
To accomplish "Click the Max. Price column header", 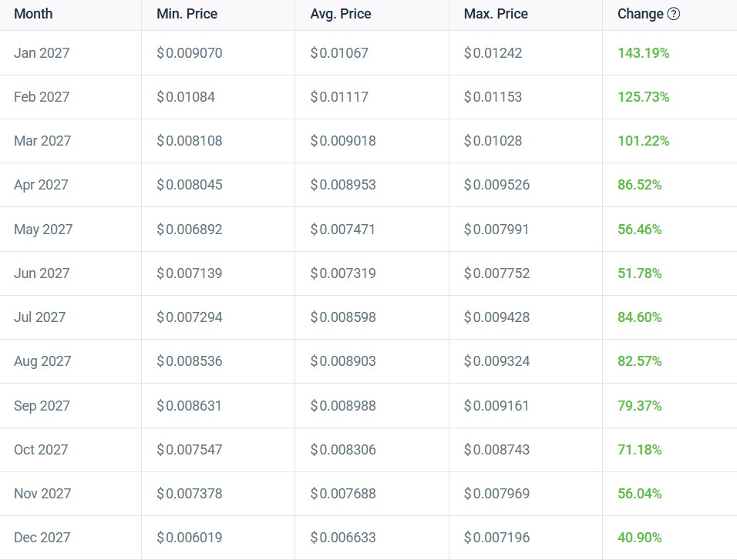I will (x=496, y=14).
